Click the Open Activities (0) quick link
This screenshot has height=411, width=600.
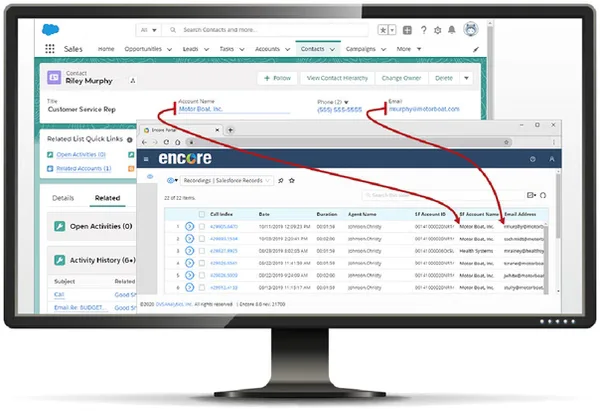point(81,155)
